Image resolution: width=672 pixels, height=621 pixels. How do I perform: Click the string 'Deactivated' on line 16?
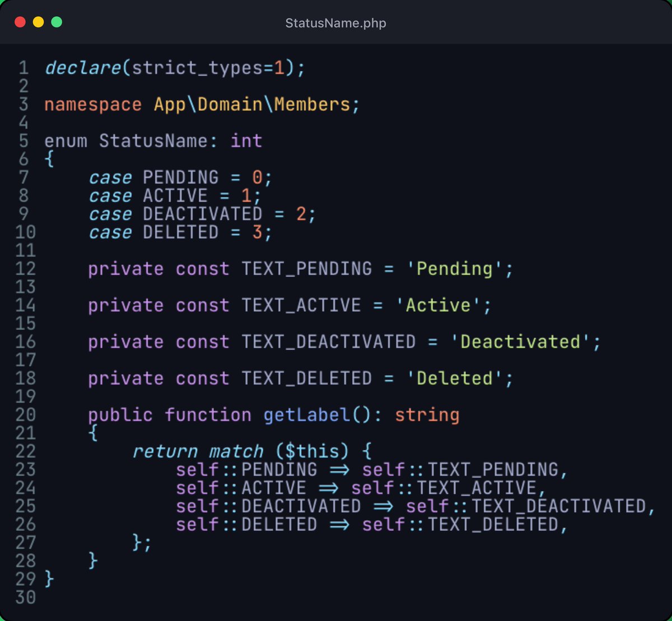pyautogui.click(x=520, y=342)
